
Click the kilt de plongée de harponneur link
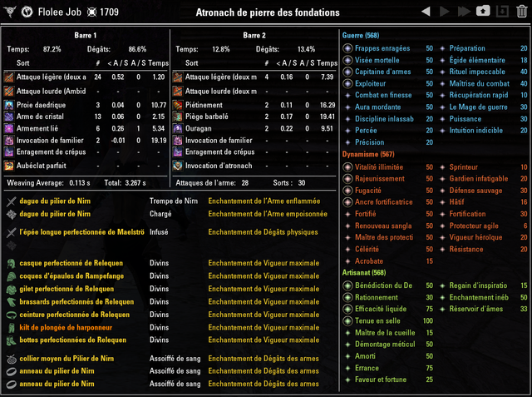coord(66,328)
